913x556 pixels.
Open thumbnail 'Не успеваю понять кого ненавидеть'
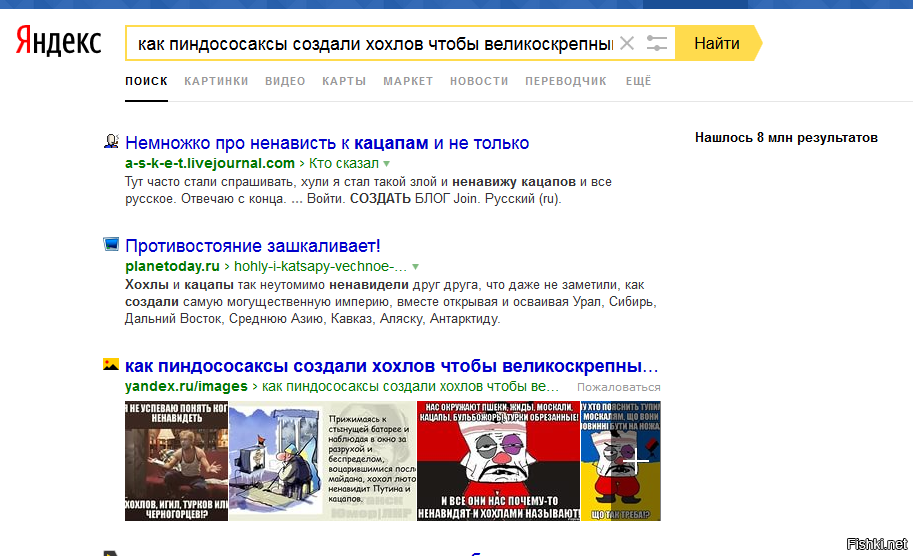(176, 461)
